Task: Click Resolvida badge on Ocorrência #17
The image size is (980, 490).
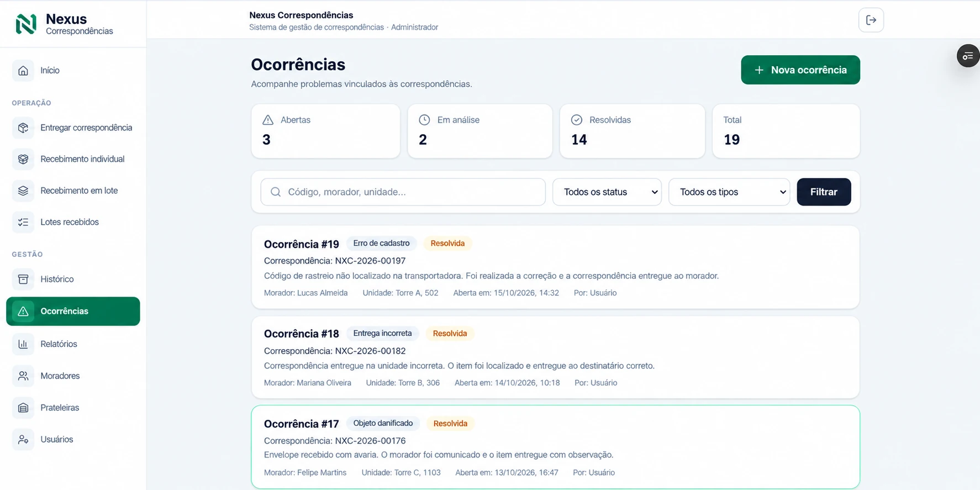Action: click(450, 423)
